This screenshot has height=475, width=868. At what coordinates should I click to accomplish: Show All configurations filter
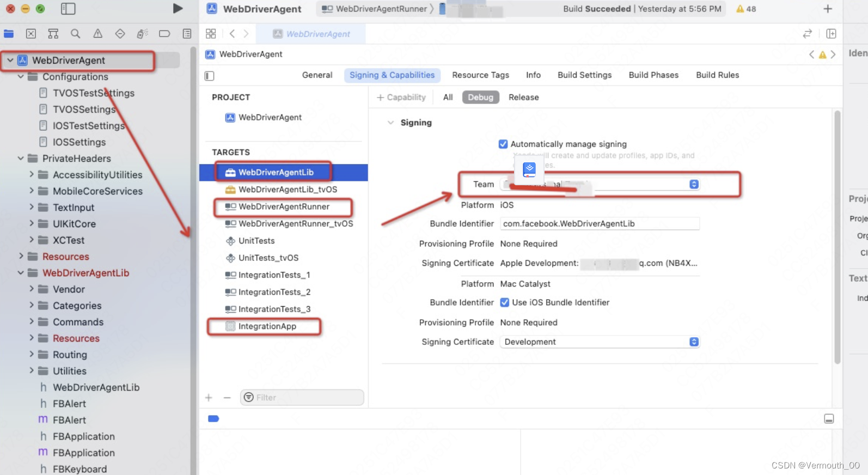point(448,98)
